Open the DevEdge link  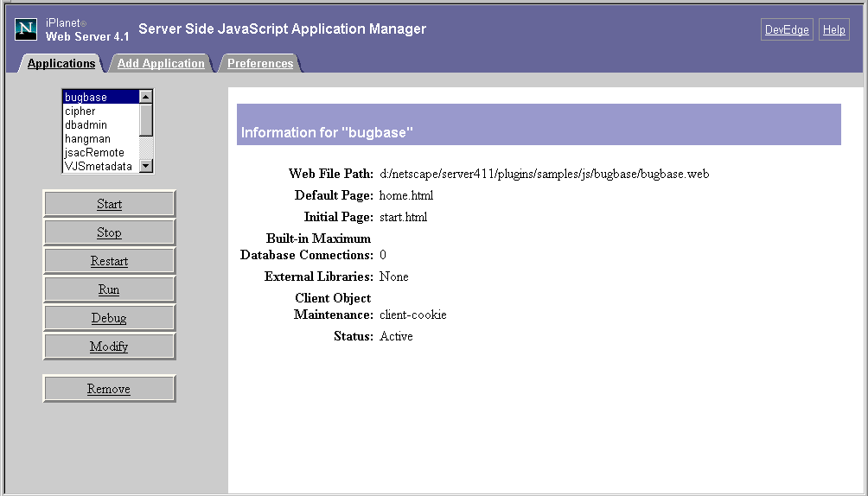[787, 30]
